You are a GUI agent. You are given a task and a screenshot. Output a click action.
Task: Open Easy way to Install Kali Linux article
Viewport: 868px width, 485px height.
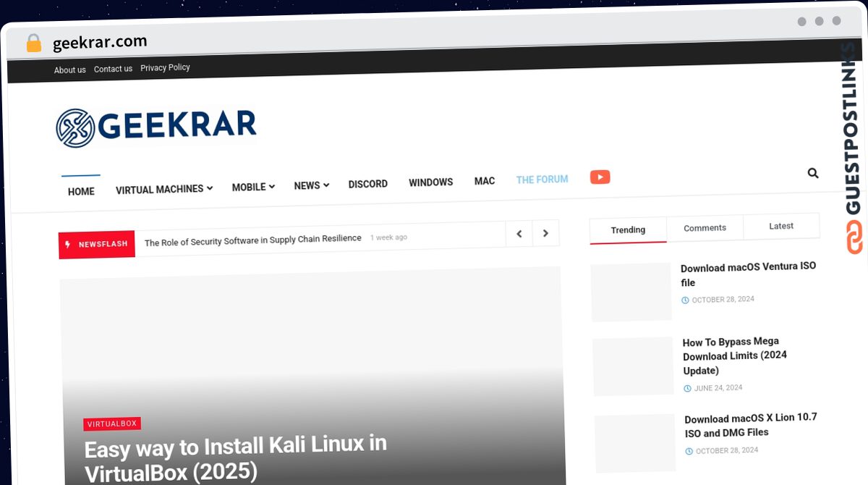[236, 457]
